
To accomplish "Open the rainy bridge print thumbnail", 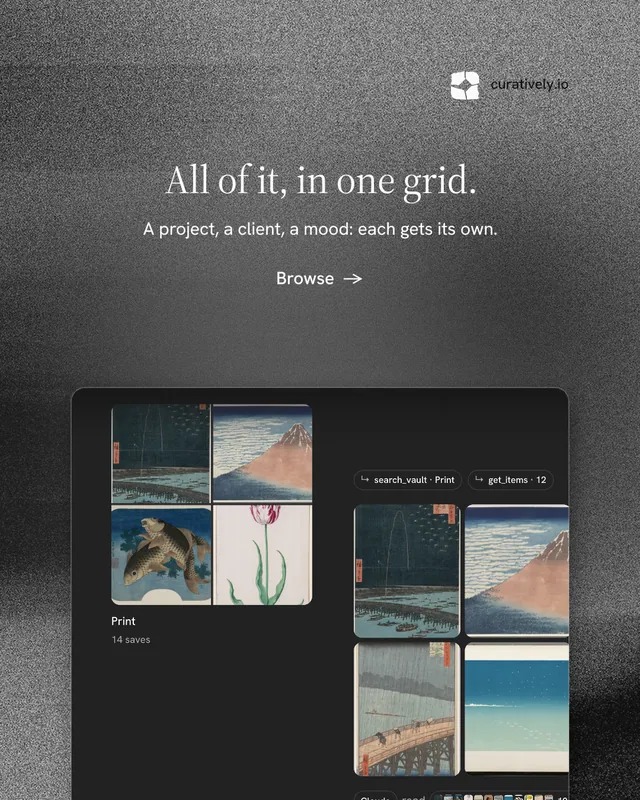I will pos(407,709).
